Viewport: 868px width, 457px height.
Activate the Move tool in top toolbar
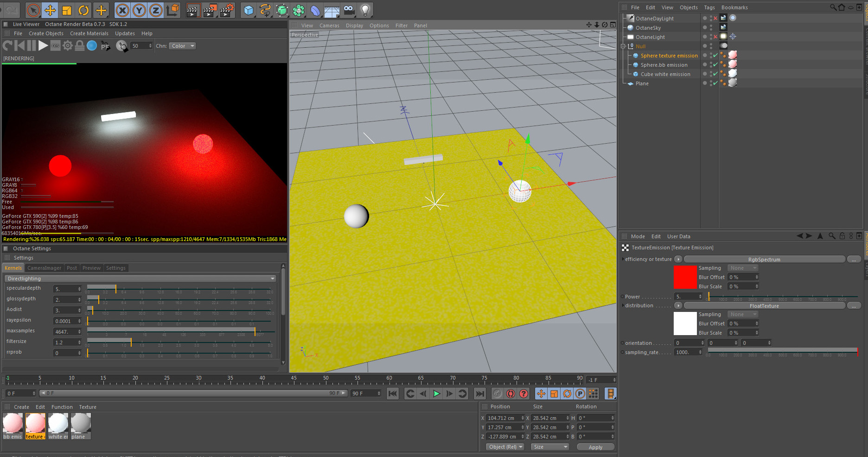click(x=50, y=10)
